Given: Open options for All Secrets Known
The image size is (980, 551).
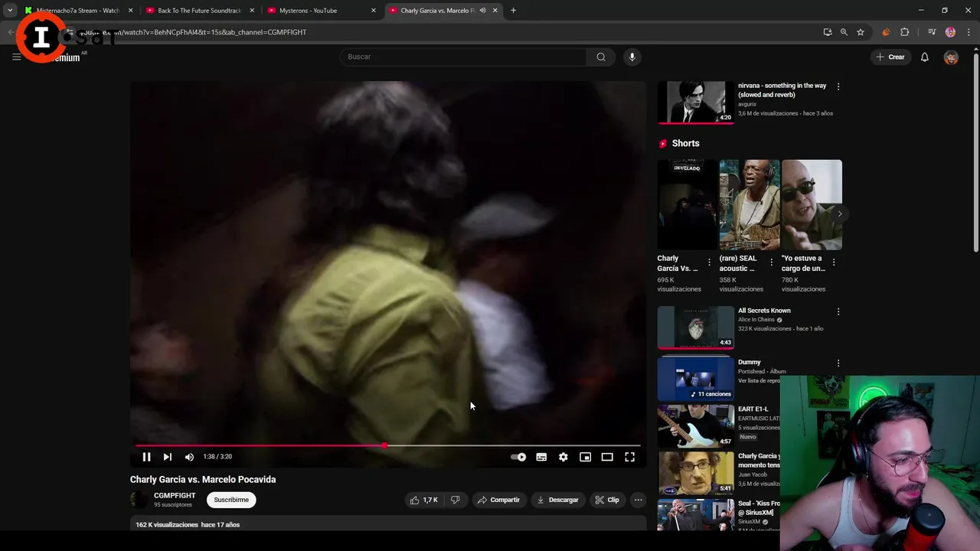Looking at the screenshot, I should point(838,311).
